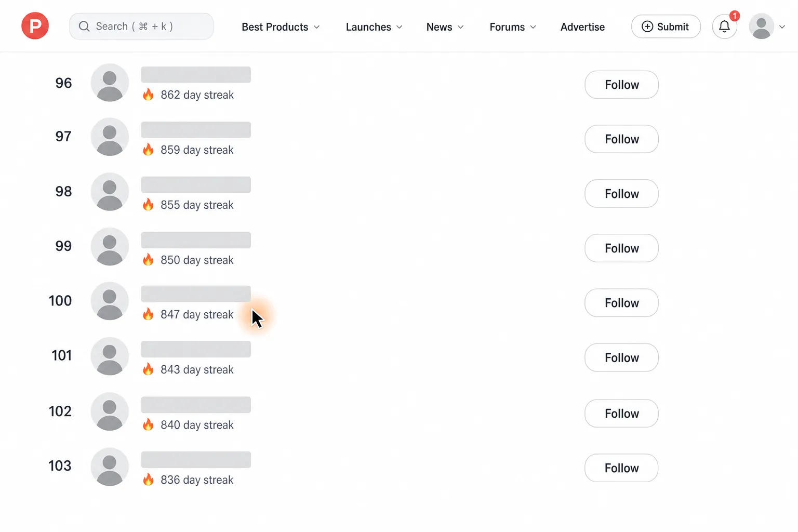This screenshot has width=798, height=532.
Task: Open the user profile avatar menu
Action: pos(762,26)
